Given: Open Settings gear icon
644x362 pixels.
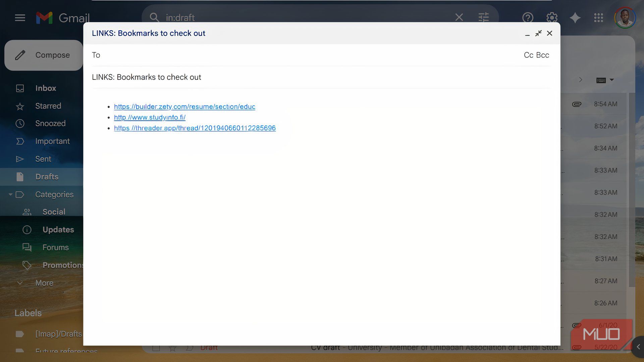Looking at the screenshot, I should [552, 17].
